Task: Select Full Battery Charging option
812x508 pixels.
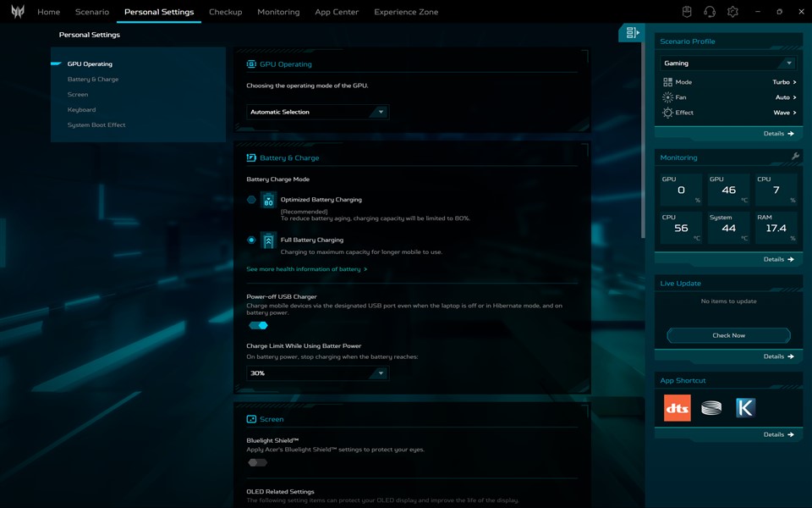Action: tap(251, 240)
